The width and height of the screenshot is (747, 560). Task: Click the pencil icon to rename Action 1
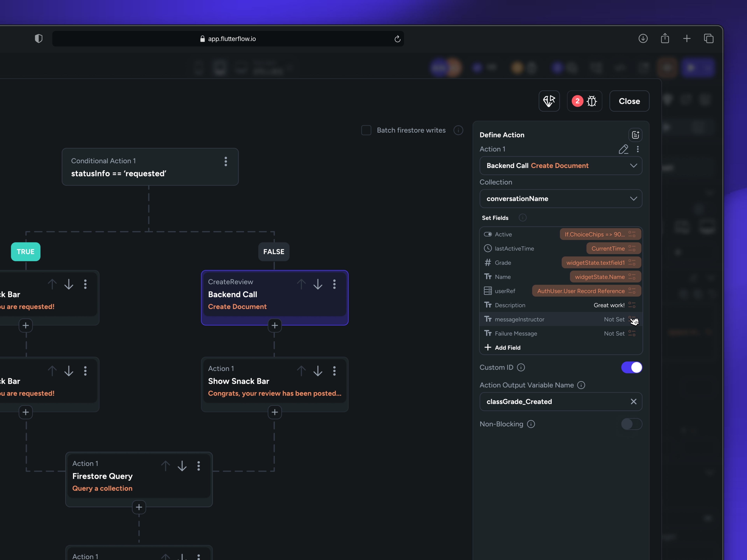623,149
